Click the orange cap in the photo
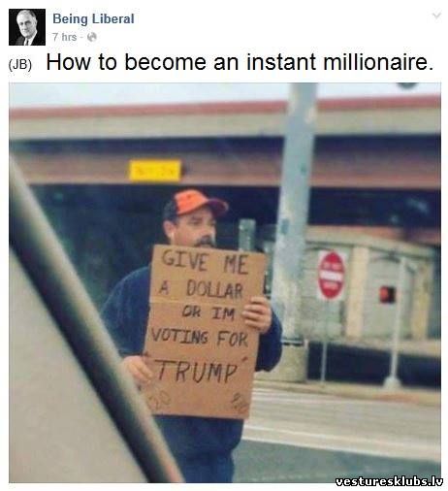 tap(197, 203)
